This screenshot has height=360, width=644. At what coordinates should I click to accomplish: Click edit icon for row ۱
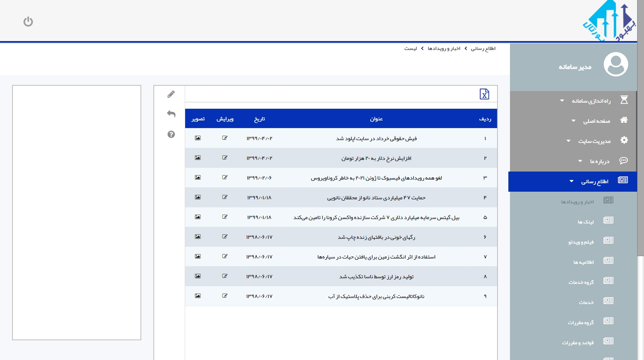pos(225,138)
